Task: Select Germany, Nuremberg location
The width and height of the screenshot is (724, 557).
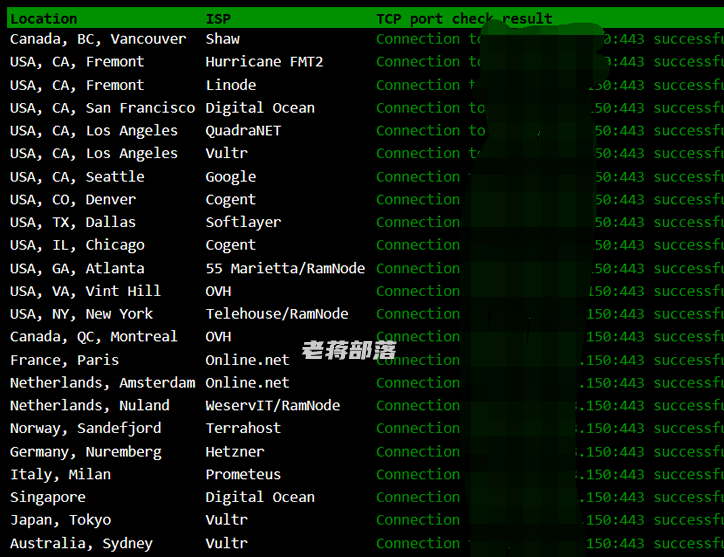Action: [86, 452]
